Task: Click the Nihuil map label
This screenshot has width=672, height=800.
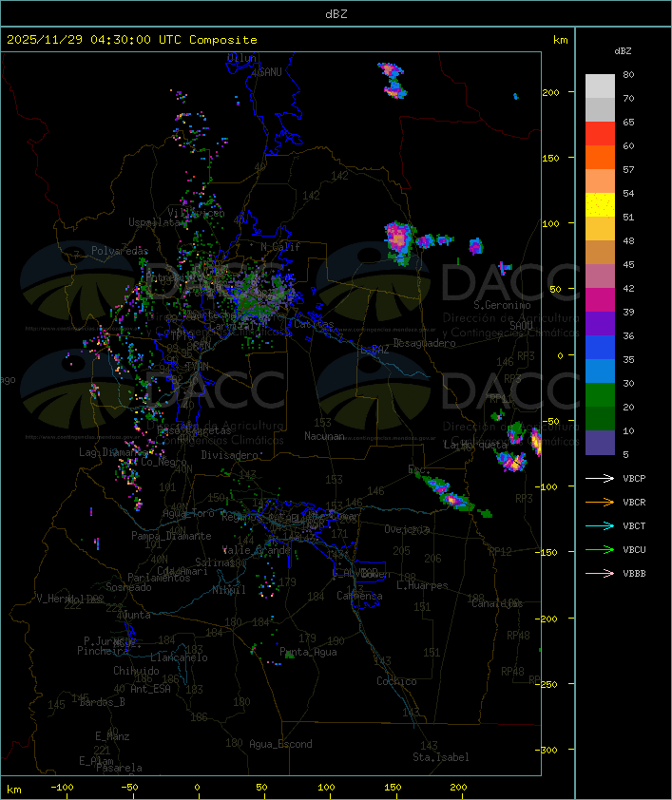Action: (229, 590)
